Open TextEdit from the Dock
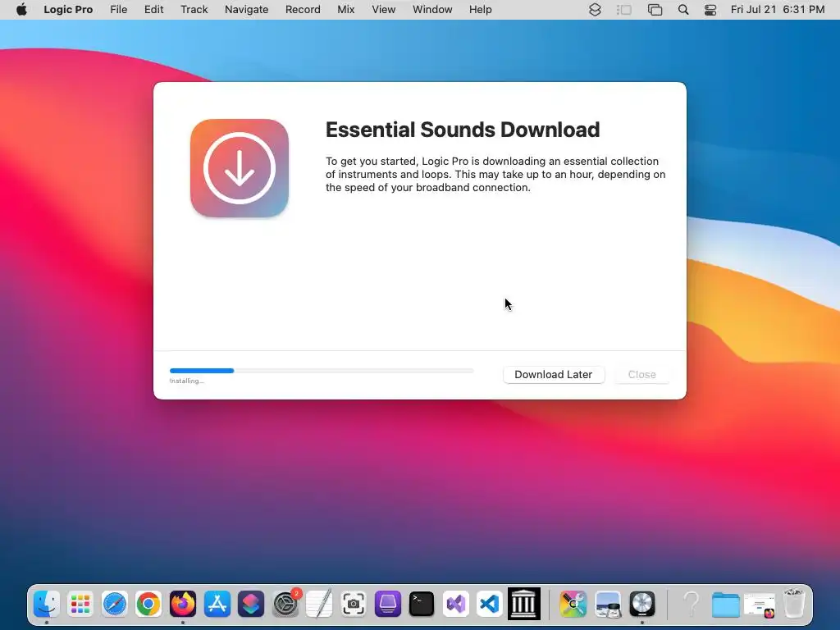Image resolution: width=840 pixels, height=630 pixels. 319,604
